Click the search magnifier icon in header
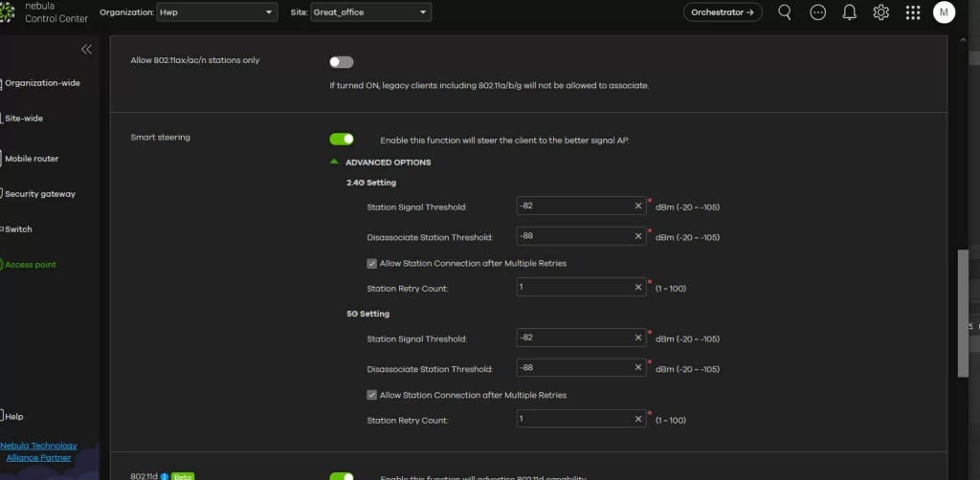 pyautogui.click(x=785, y=12)
